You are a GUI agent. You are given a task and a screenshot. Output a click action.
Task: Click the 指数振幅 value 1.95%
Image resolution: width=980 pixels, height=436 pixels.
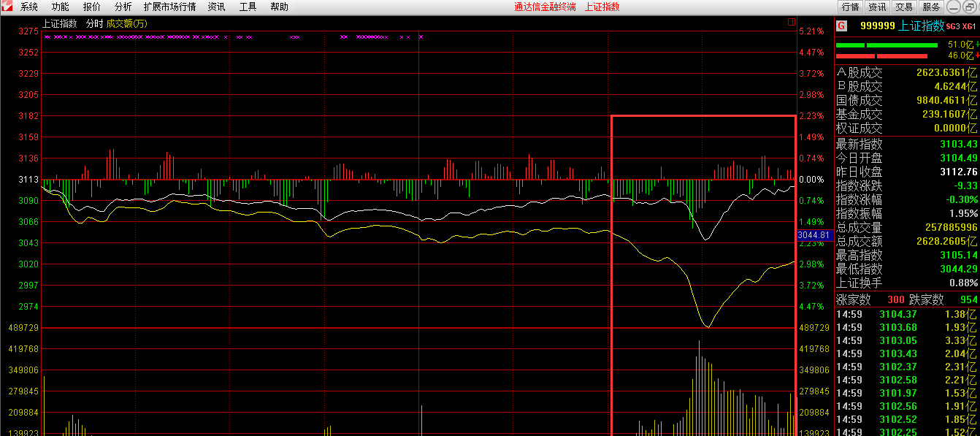964,213
